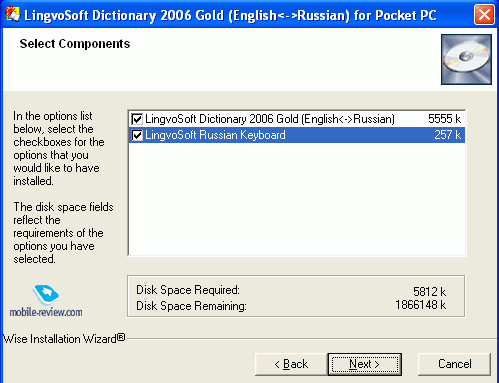Uncheck LingvoSoft Russian Keyboard checkbox

pyautogui.click(x=137, y=135)
